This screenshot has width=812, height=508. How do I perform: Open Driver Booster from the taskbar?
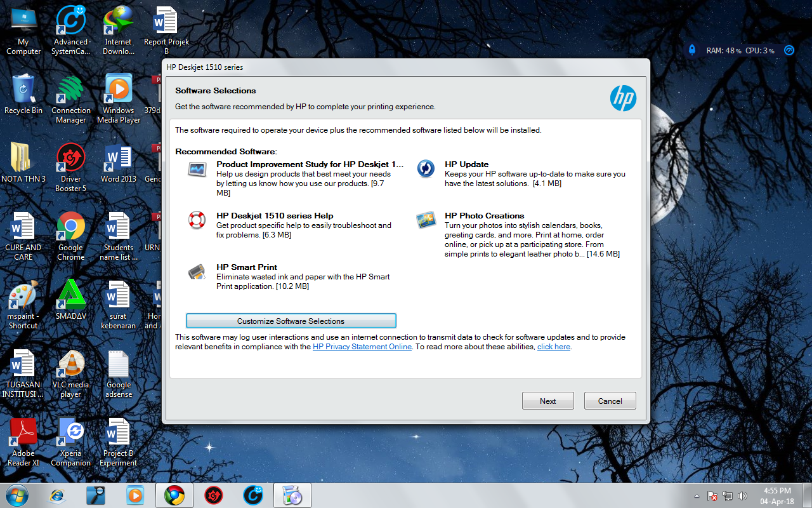(x=214, y=495)
